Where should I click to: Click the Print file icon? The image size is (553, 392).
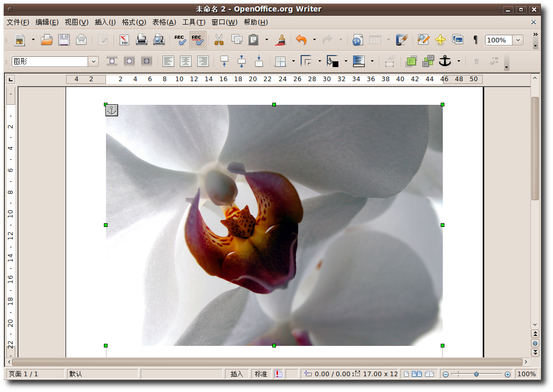(142, 40)
